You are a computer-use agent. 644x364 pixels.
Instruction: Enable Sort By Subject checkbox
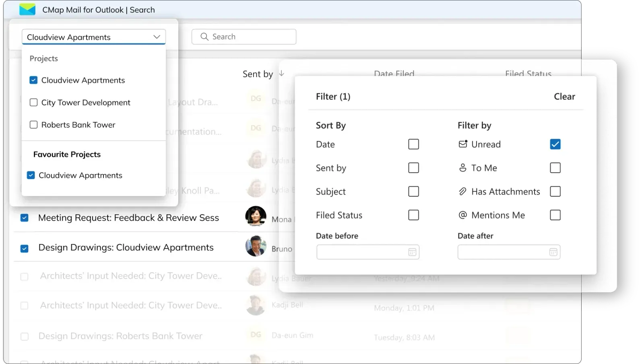click(413, 191)
